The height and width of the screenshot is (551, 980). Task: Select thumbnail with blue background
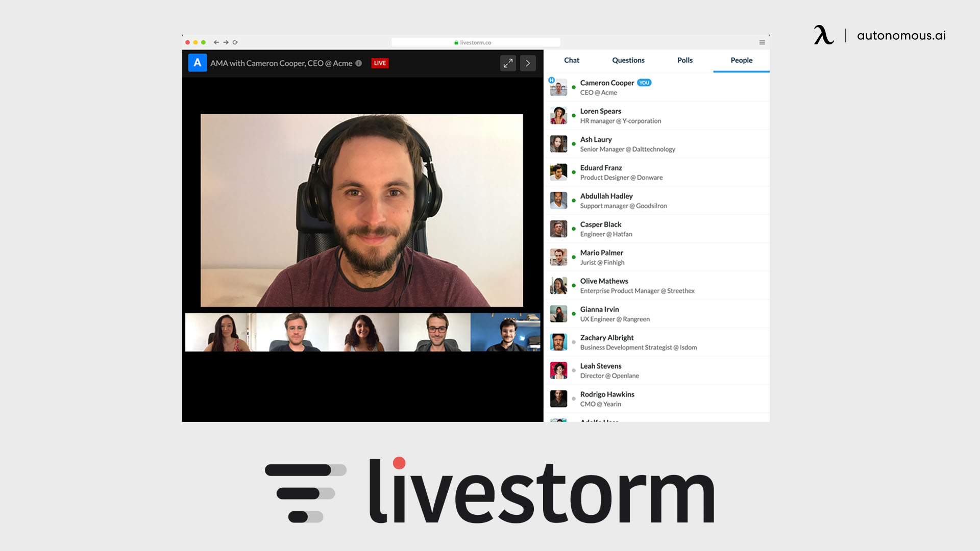point(505,332)
